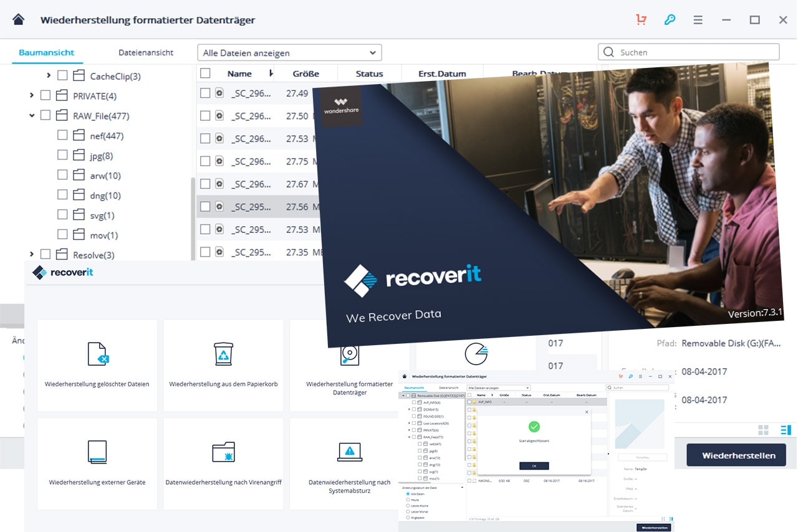This screenshot has height=532, width=798.
Task: Collapse the RAW_File(477) folder
Action: 32,116
